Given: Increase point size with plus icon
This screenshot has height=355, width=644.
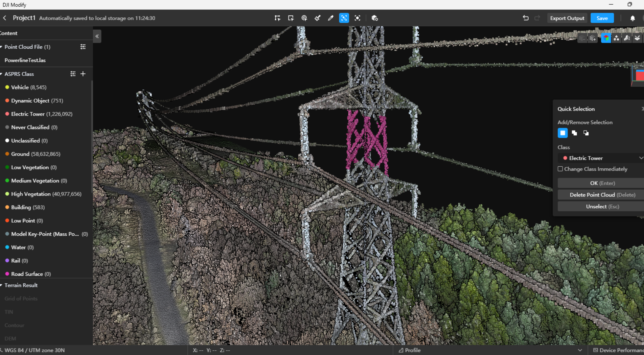Looking at the screenshot, I should 592,38.
